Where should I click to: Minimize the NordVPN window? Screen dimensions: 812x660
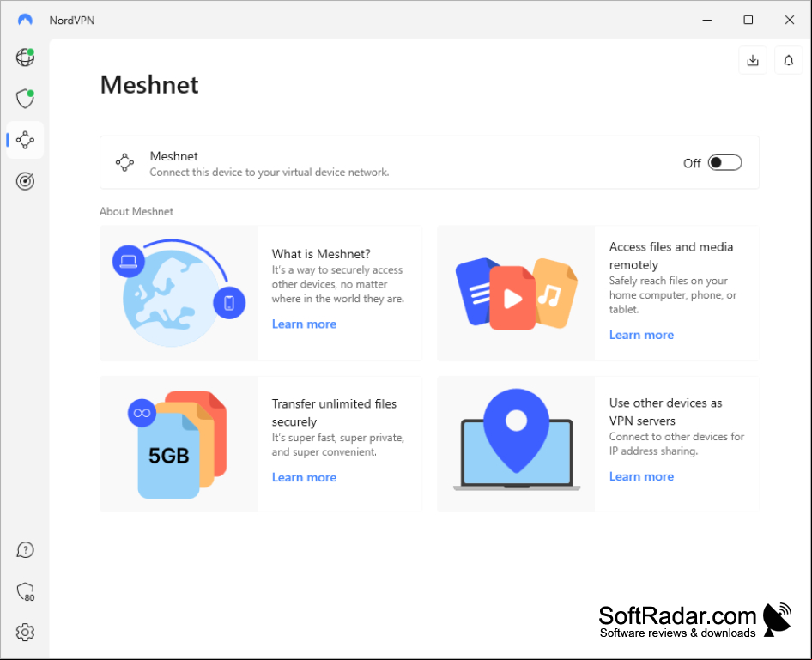707,20
